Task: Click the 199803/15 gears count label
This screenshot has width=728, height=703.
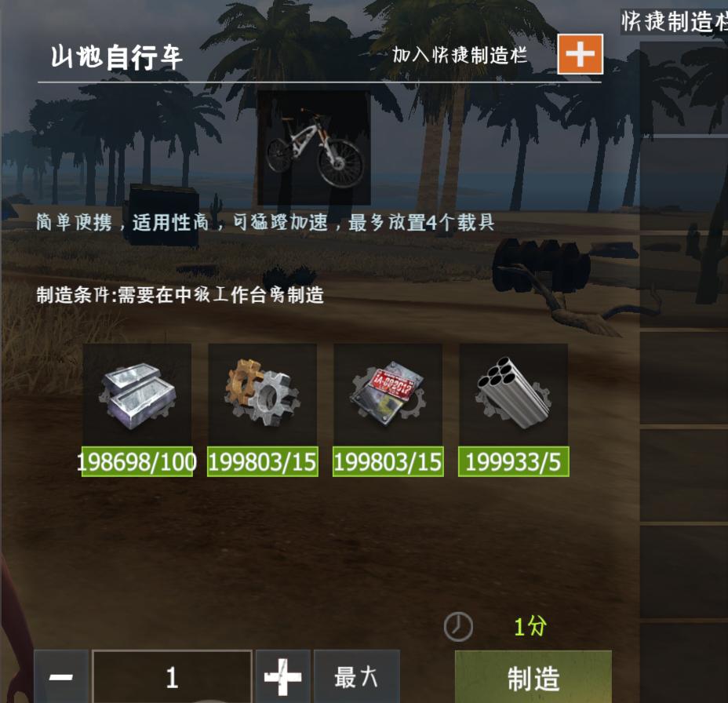Action: (x=262, y=461)
